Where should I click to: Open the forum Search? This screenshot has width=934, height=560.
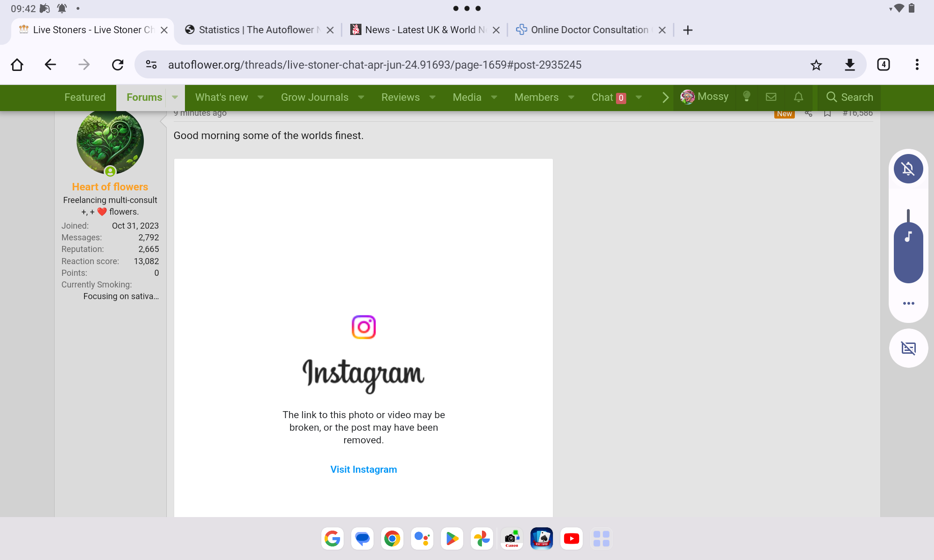pyautogui.click(x=849, y=97)
